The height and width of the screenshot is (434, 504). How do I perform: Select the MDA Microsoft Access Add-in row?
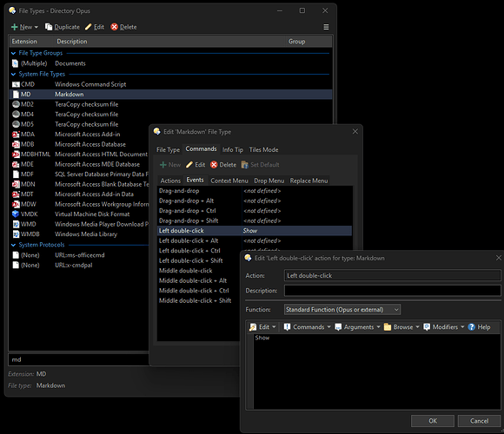click(x=80, y=135)
